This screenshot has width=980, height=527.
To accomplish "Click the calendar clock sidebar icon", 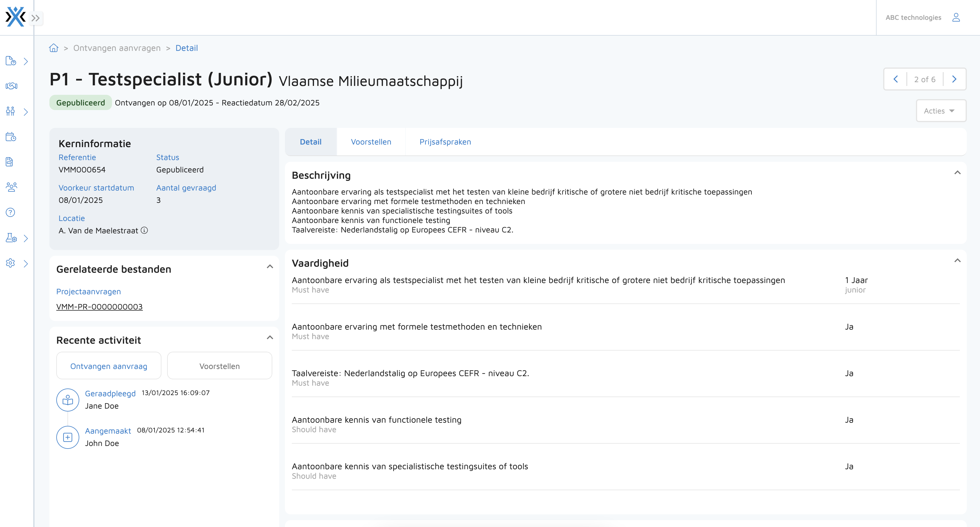I will (11, 137).
